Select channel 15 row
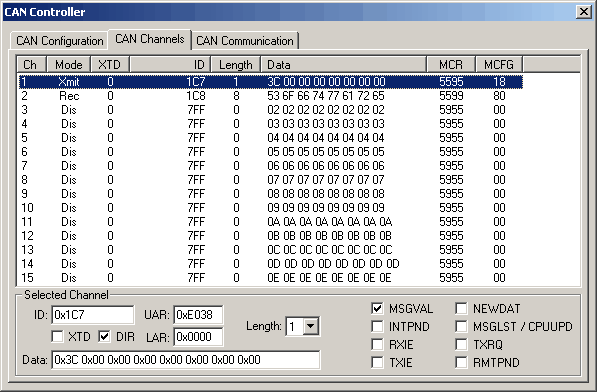597x392 pixels. 270,278
